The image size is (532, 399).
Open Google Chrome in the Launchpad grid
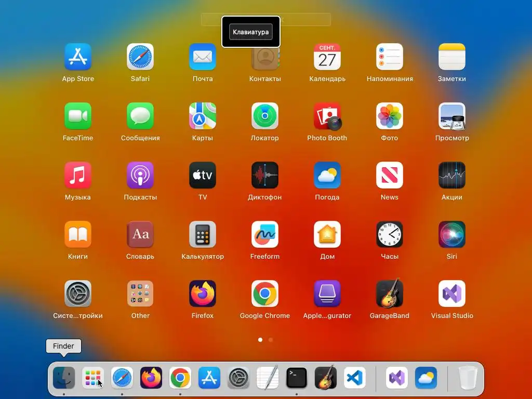pos(265,294)
